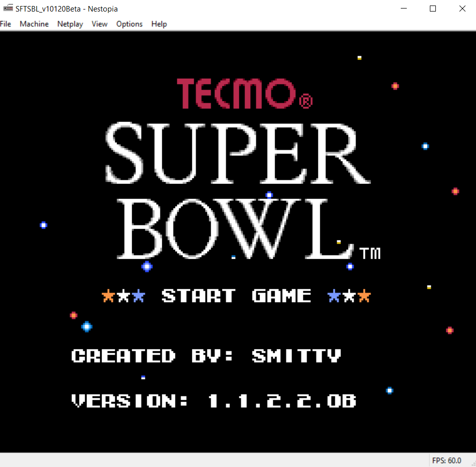476x467 pixels.
Task: Open the Options menu
Action: tap(129, 24)
